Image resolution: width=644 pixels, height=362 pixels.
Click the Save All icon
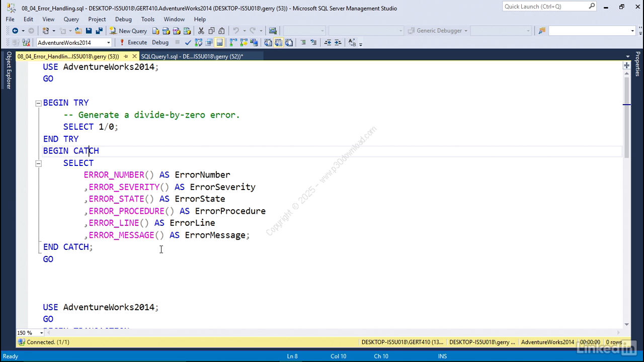[99, 31]
